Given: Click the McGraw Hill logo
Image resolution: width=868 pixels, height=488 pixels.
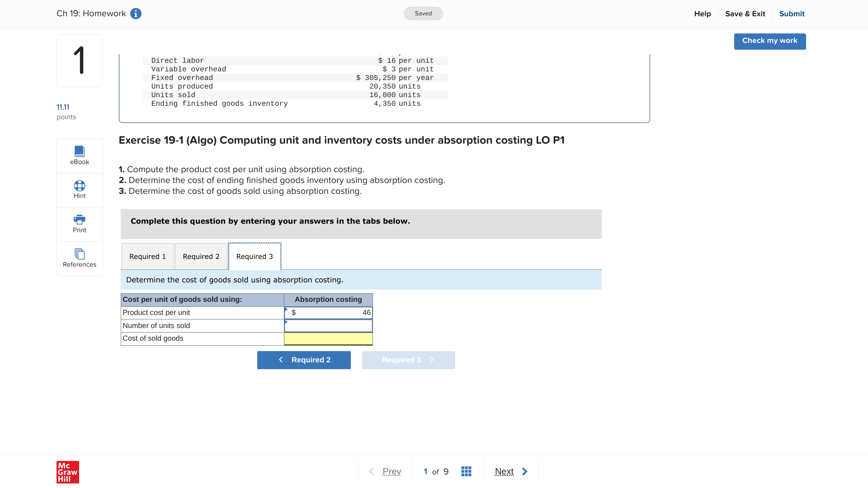Looking at the screenshot, I should (68, 472).
